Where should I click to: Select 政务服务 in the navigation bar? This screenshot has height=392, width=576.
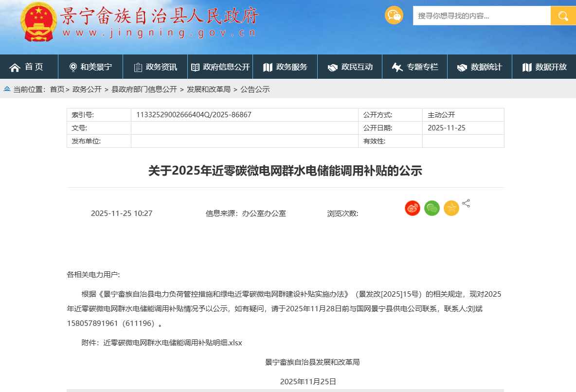285,67
